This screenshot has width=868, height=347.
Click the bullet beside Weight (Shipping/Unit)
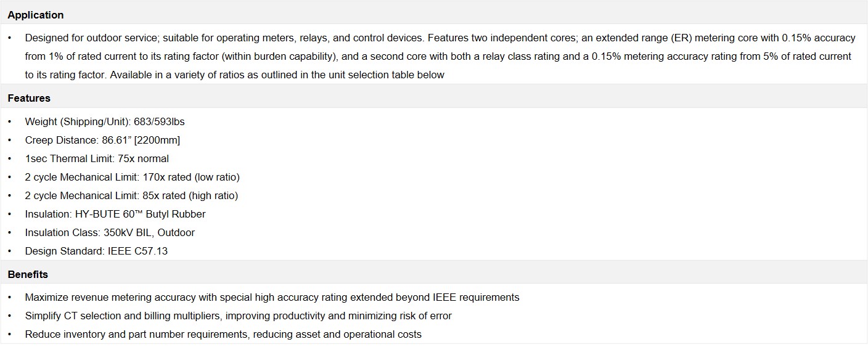[10, 121]
